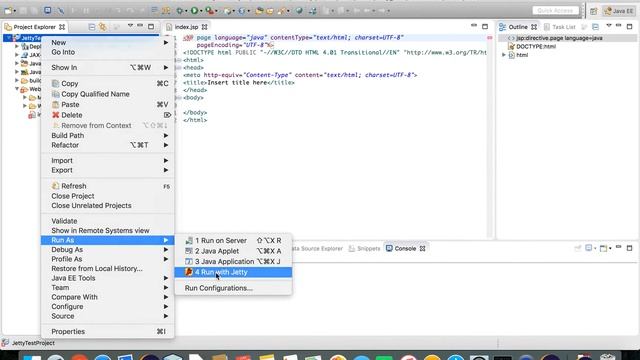Click the Open Console icon
640x360 pixels.
tap(604, 248)
